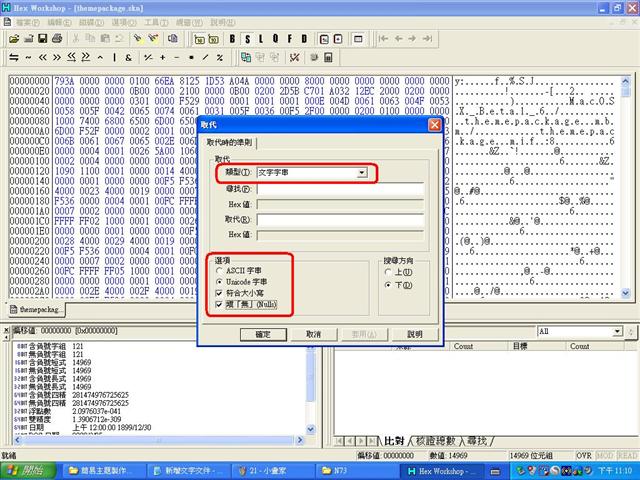Select the ASCII 字串 radio option
Image resolution: width=640 pixels, height=480 pixels.
tap(239, 270)
